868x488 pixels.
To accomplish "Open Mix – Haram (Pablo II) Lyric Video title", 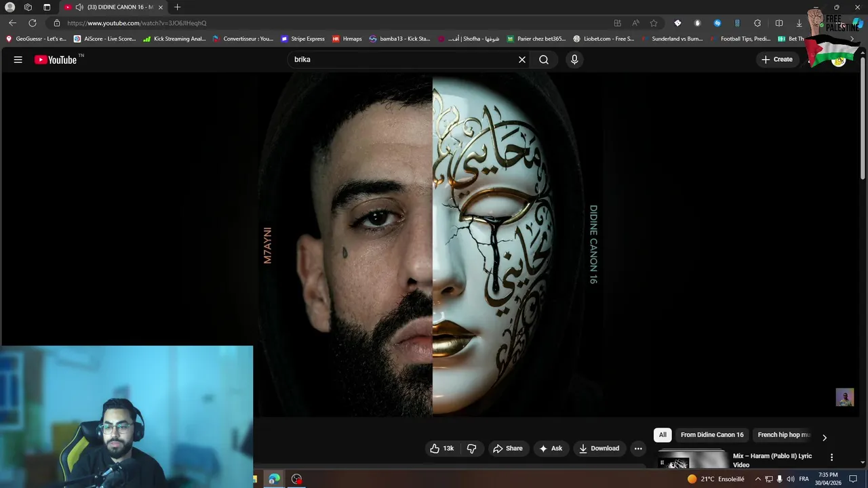I will [772, 460].
